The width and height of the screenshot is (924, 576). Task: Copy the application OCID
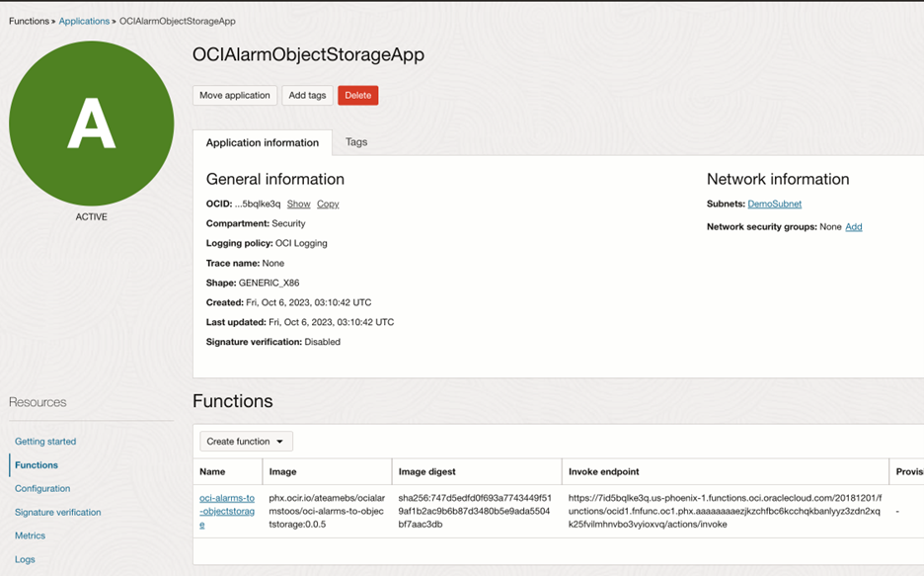click(328, 204)
